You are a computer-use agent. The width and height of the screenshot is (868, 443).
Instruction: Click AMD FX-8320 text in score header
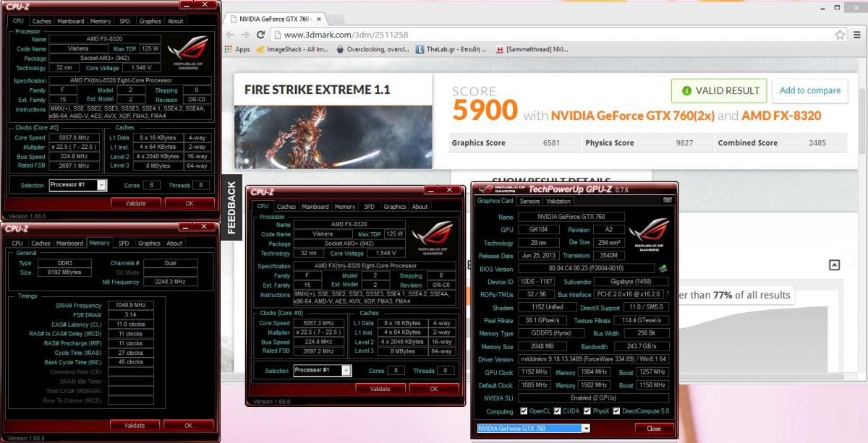pyautogui.click(x=781, y=116)
